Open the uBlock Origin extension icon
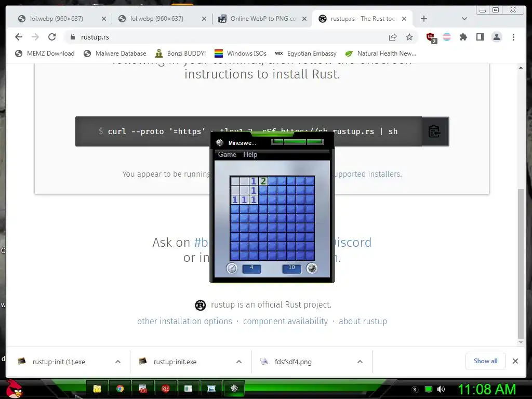Image resolution: width=532 pixels, height=399 pixels. pos(431,37)
